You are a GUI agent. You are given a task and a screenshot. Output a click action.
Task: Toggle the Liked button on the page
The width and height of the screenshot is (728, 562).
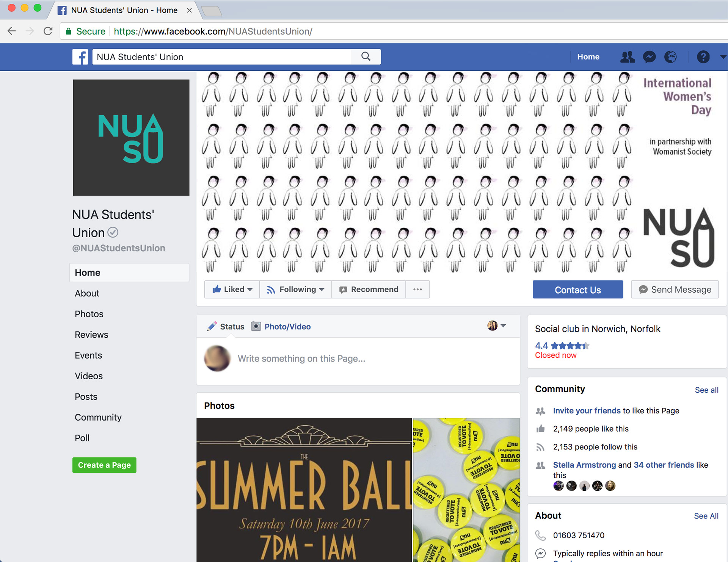click(232, 290)
